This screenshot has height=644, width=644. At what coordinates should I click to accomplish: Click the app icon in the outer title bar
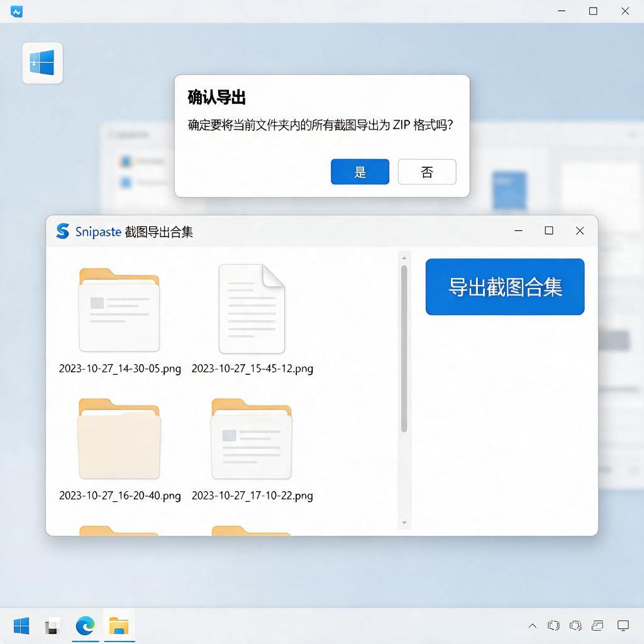[16, 11]
